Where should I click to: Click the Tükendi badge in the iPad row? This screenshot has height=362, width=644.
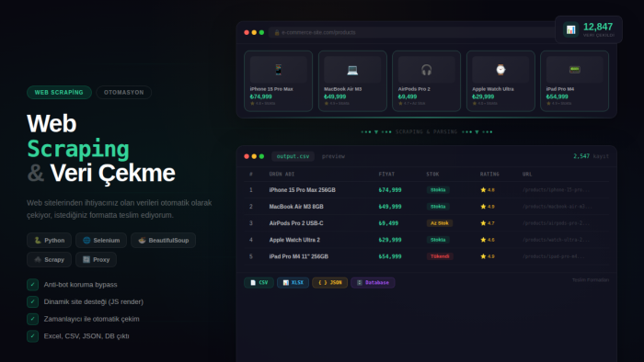click(x=440, y=256)
